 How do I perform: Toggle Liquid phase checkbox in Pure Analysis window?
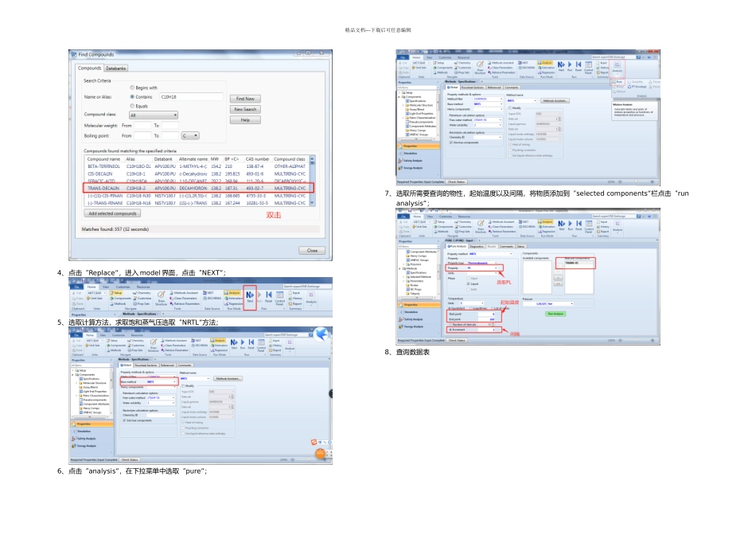(x=472, y=284)
